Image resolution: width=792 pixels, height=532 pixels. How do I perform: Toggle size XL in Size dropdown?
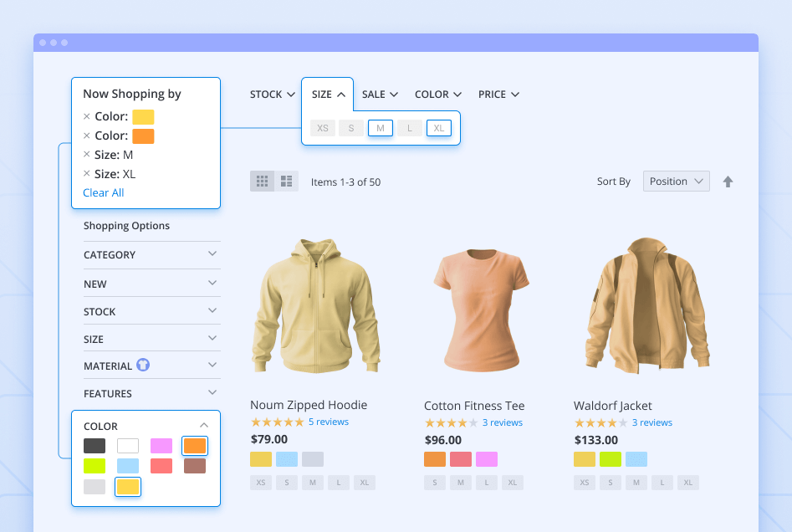pos(439,128)
